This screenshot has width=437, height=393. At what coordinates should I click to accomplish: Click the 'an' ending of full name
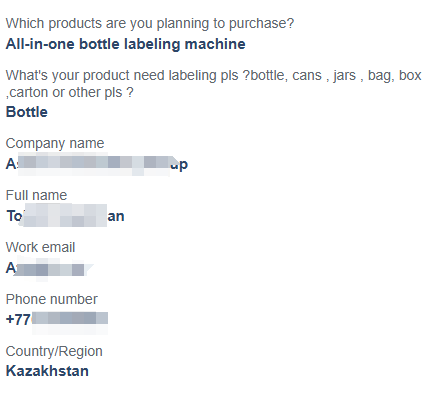click(x=116, y=216)
